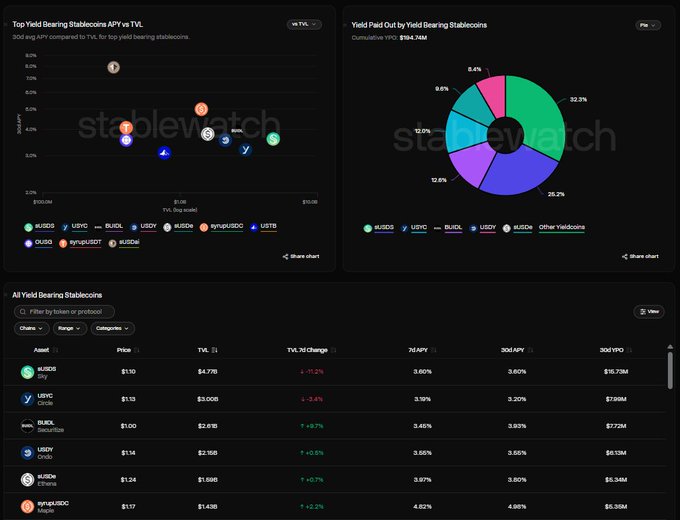Image resolution: width=680 pixels, height=520 pixels.
Task: Click the BUIDL Securitize logo in table row
Action: tap(27, 426)
